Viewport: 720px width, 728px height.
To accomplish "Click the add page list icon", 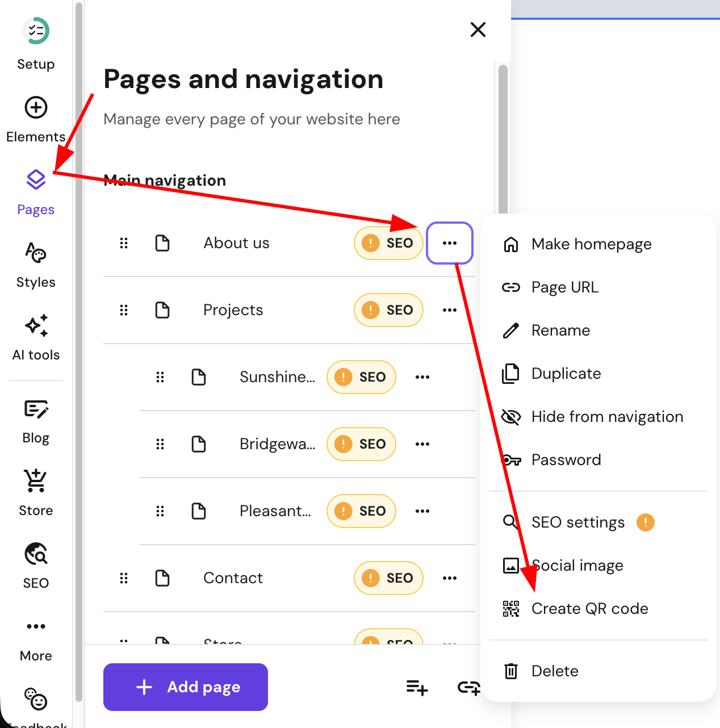I will pyautogui.click(x=416, y=687).
